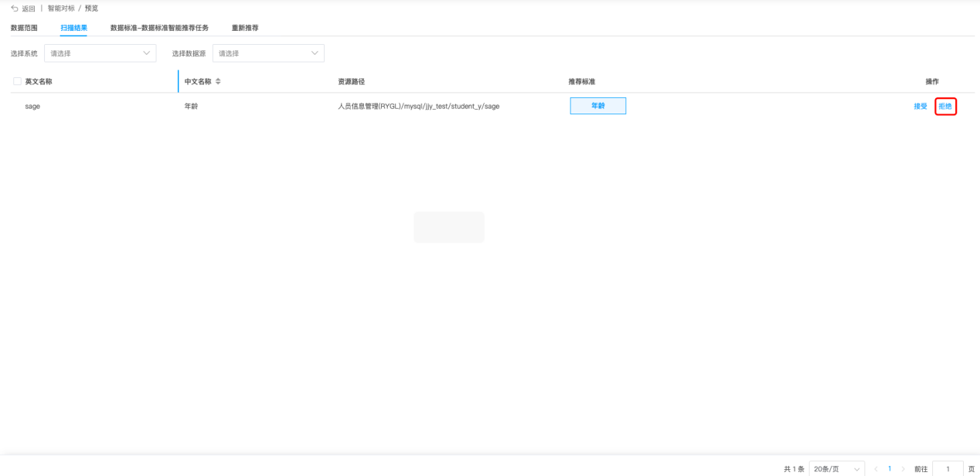Screen dimensions: 980x476
Task: Click 年龄 cell in 中文名称 column
Action: coord(191,106)
